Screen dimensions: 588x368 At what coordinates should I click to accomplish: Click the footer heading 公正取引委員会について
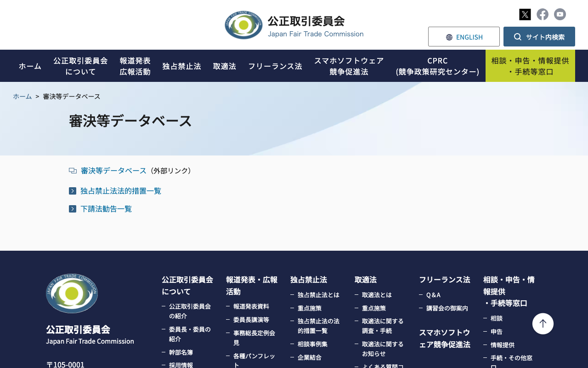pos(187,285)
